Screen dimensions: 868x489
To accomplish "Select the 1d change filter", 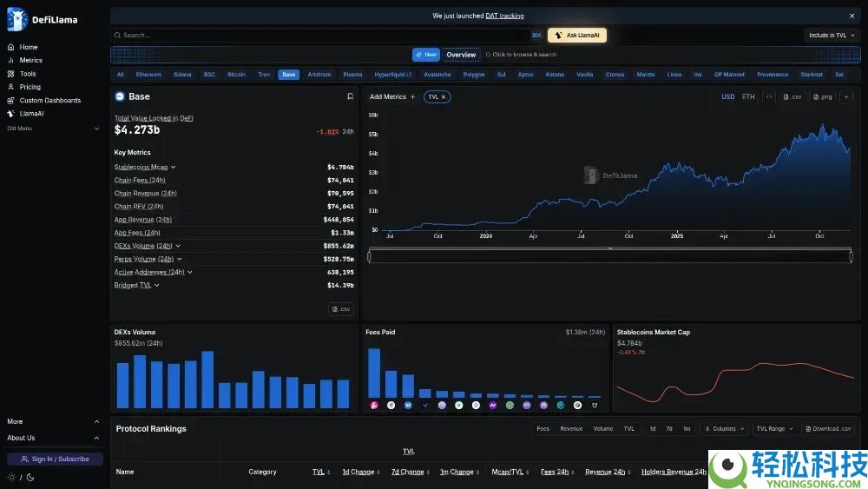I will (x=652, y=429).
